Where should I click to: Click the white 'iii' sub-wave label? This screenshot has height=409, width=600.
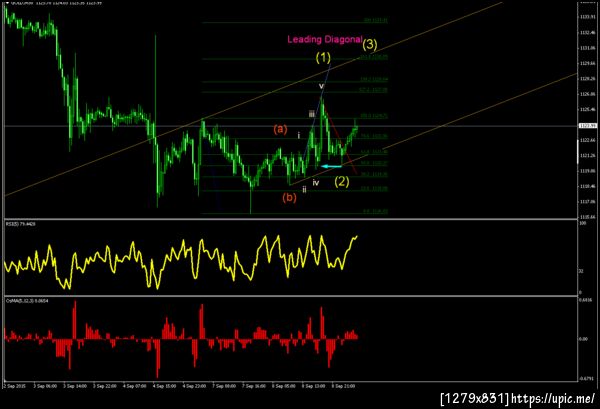click(312, 114)
